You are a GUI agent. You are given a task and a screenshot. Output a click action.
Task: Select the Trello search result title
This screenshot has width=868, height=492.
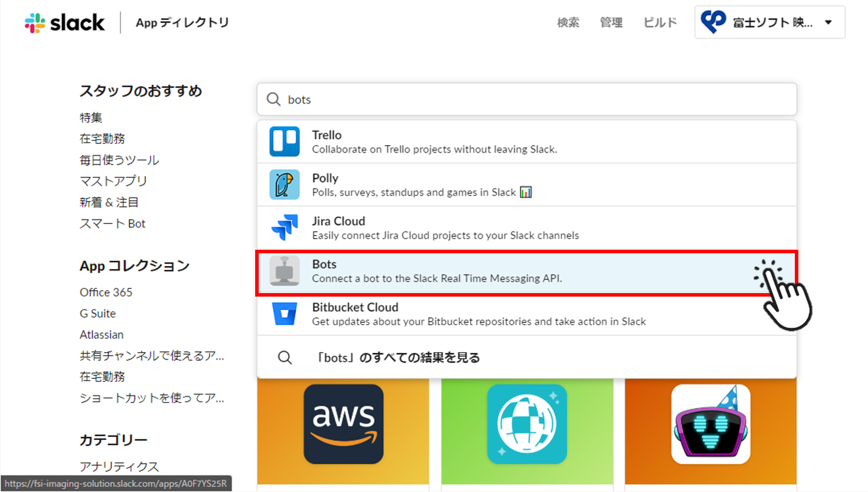pos(327,135)
